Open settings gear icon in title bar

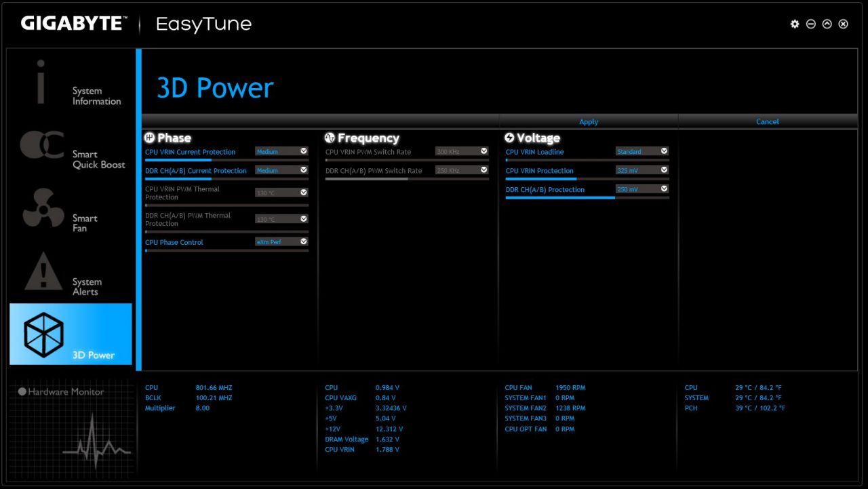click(795, 24)
